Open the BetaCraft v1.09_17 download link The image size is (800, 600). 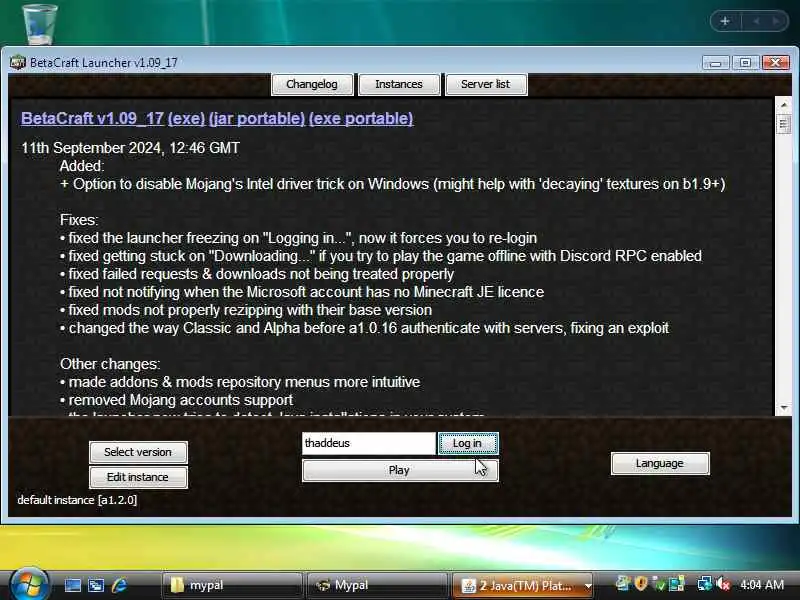point(92,118)
